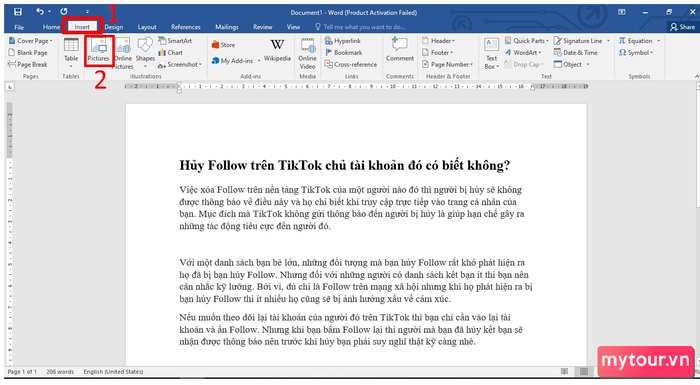Switch to the Home tab
The image size is (700, 385).
(x=51, y=27)
